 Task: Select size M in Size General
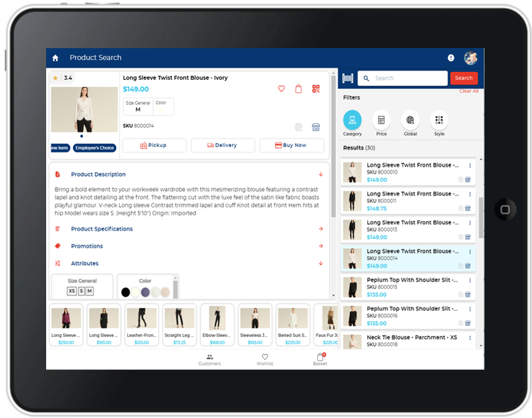[90, 291]
